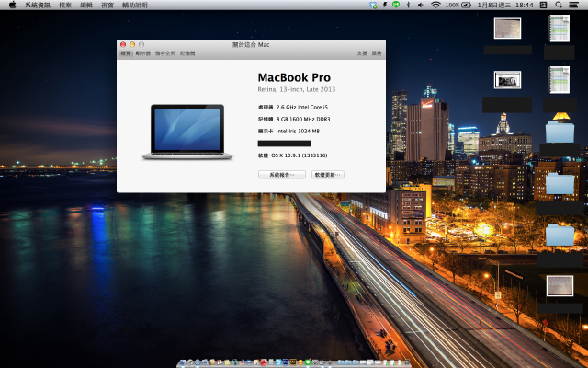
Task: Open the 支援 link
Action: click(362, 53)
